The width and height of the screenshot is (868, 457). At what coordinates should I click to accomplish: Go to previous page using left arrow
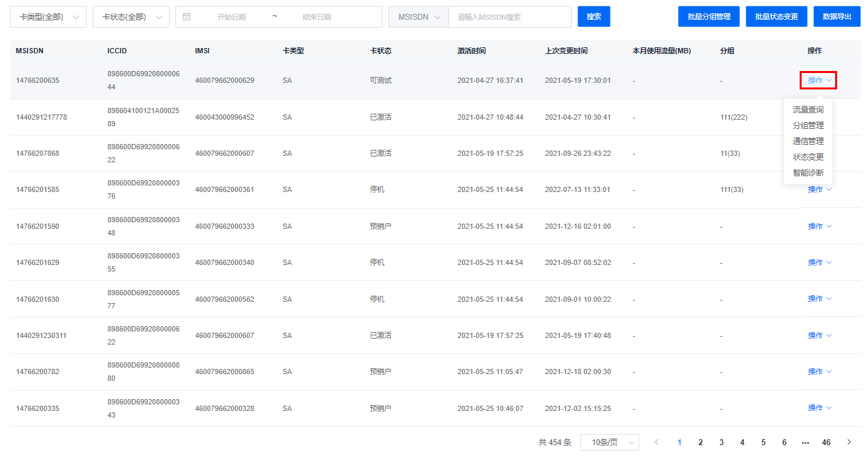[656, 443]
